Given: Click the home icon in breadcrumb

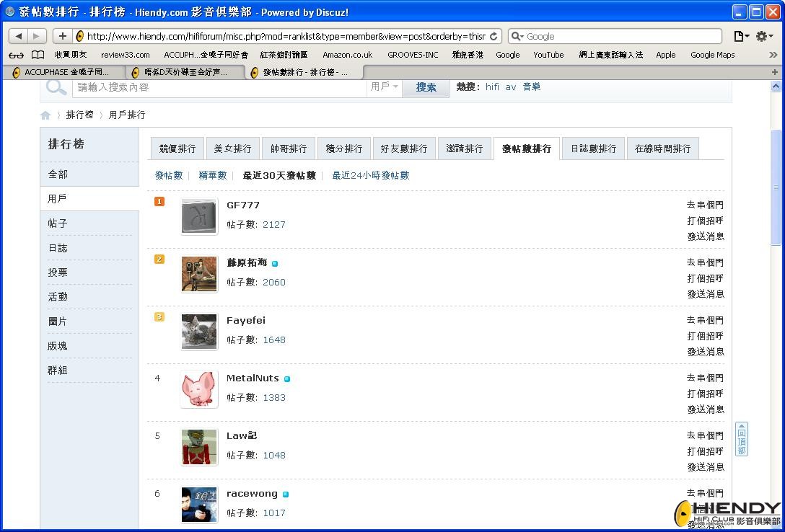Looking at the screenshot, I should (x=45, y=115).
